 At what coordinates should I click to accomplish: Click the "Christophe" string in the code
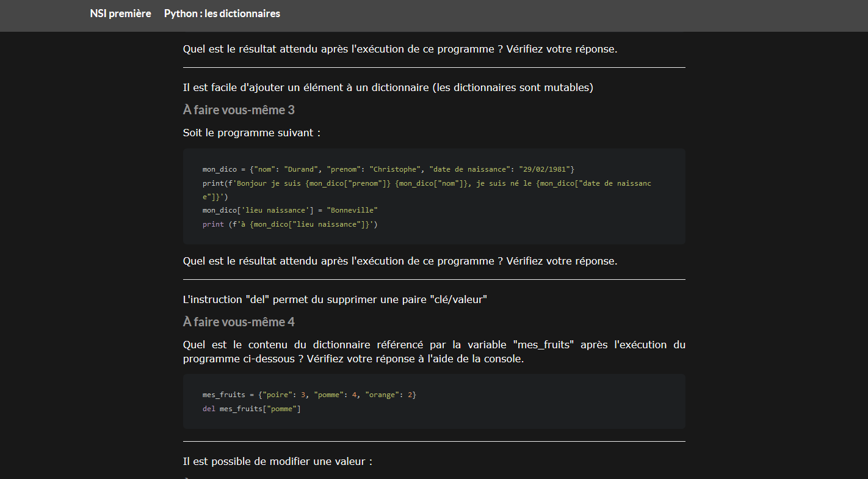[395, 169]
